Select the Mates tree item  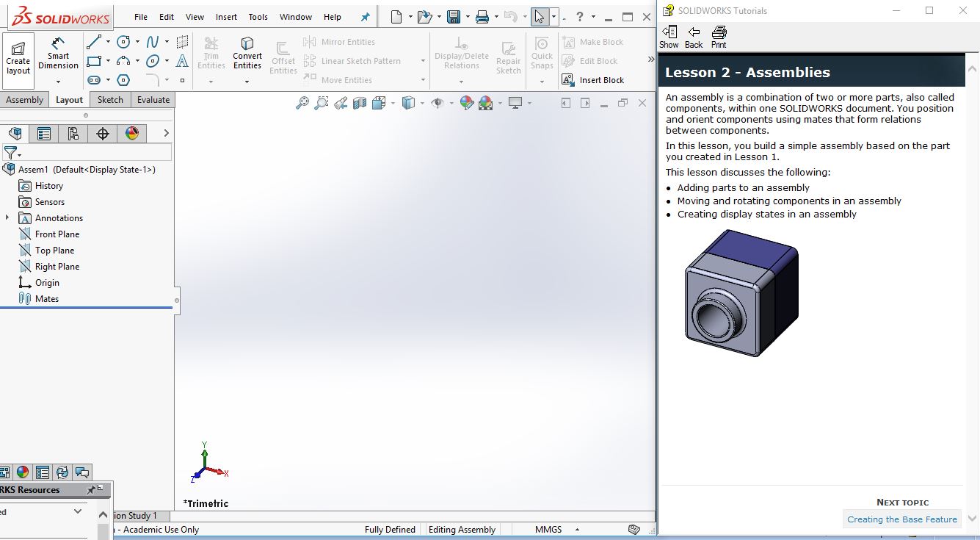point(39,299)
